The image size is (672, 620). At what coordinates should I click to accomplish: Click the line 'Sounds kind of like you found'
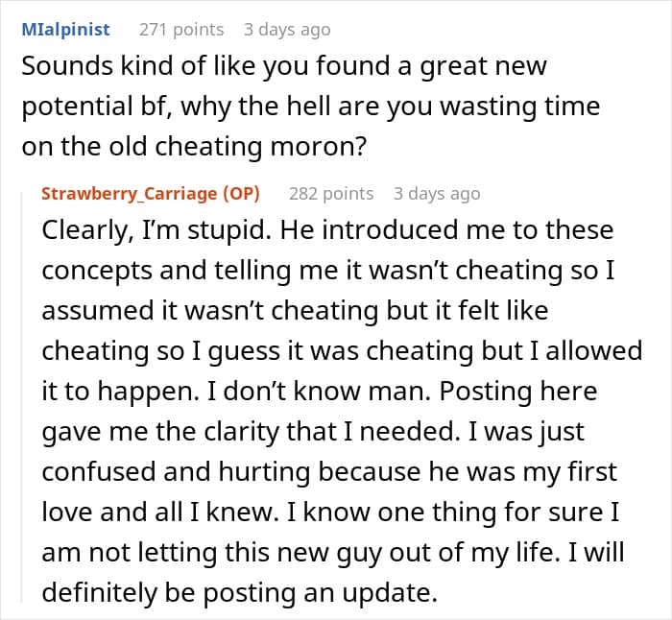(284, 66)
